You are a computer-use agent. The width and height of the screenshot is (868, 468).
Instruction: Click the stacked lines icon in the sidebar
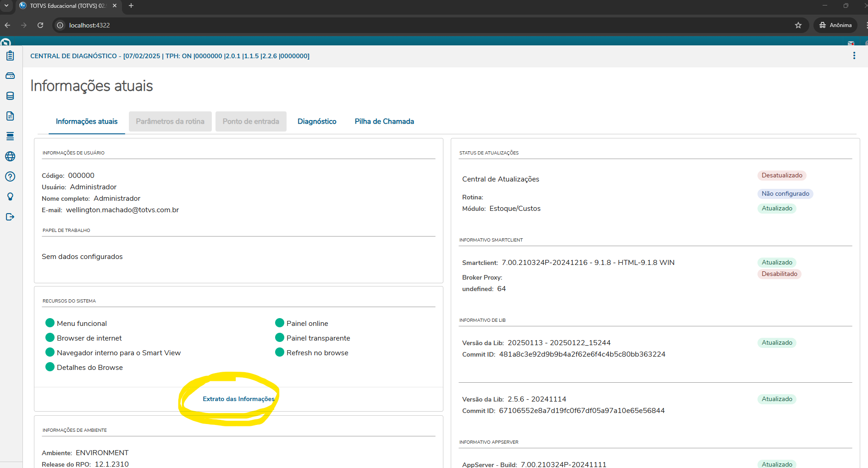click(x=10, y=136)
